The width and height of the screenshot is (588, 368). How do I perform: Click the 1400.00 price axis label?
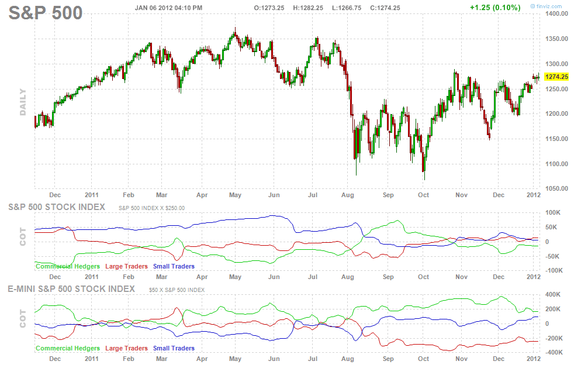coord(556,13)
